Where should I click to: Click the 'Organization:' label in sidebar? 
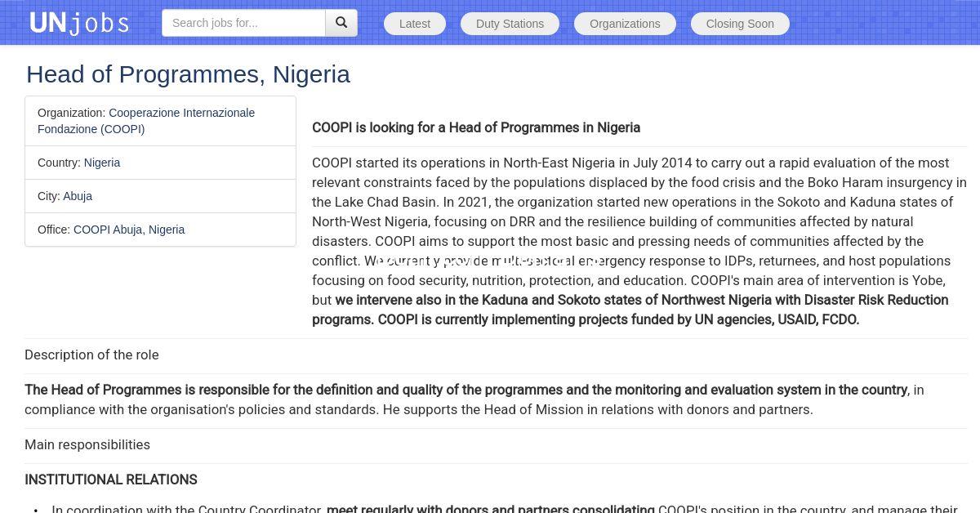point(71,114)
